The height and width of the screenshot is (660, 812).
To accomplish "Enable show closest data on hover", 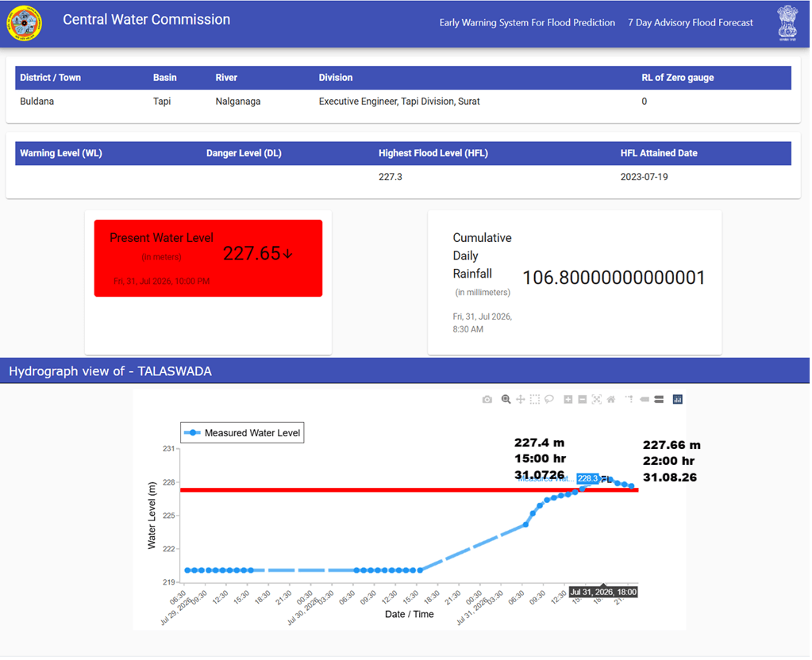I will (645, 400).
